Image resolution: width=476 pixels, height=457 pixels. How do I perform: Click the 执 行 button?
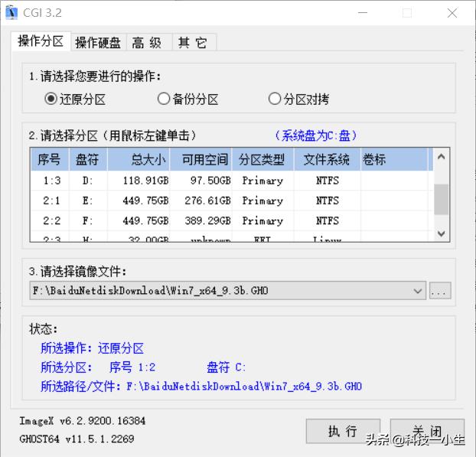pos(343,431)
